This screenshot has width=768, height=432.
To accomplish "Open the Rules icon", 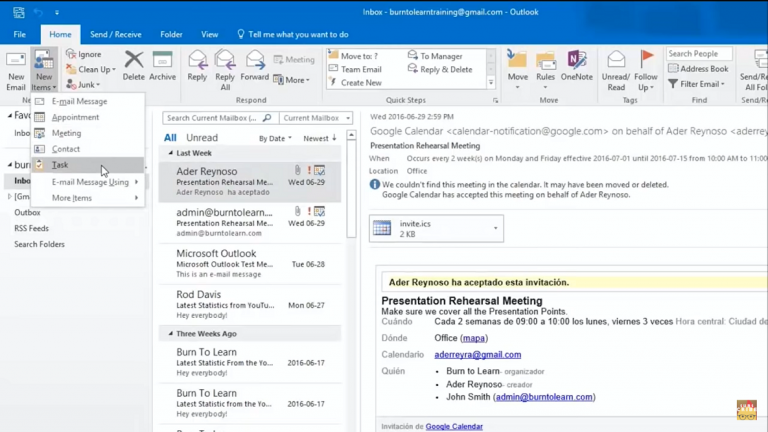I will [545, 60].
